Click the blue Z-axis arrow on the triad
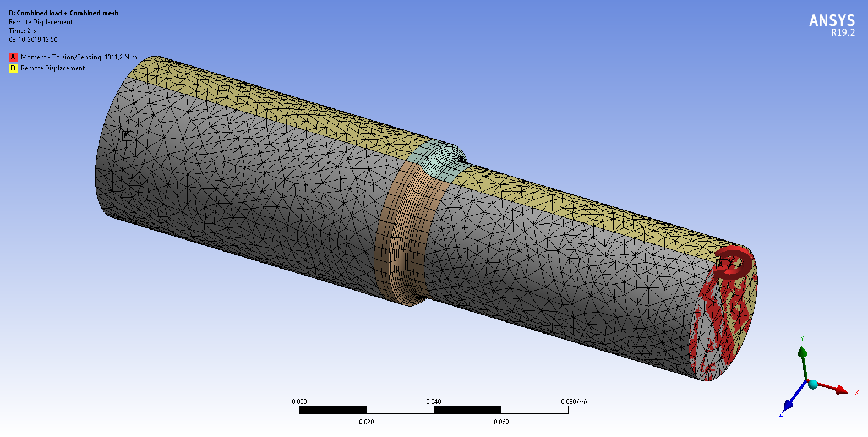Image resolution: width=868 pixels, height=437 pixels. point(789,405)
